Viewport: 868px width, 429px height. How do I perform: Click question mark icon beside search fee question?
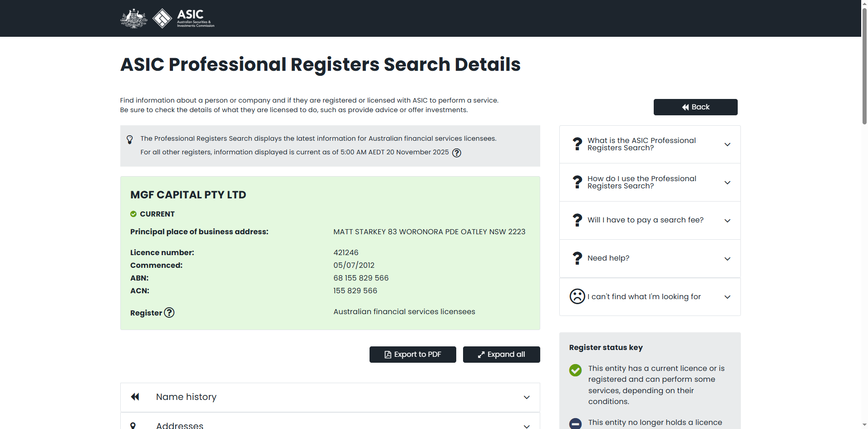tap(577, 220)
